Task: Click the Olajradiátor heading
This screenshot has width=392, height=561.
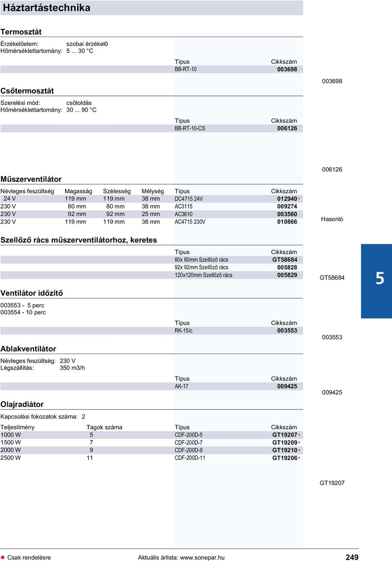Action: coord(22,404)
